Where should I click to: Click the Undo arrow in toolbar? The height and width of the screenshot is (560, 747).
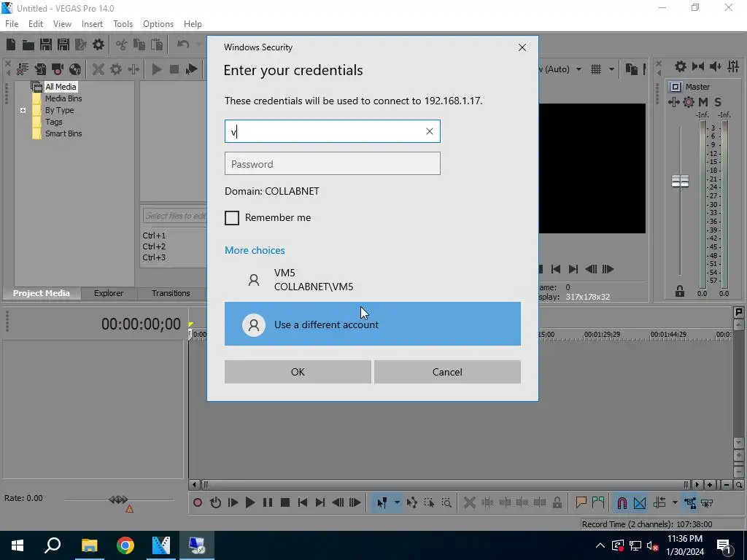coord(183,44)
